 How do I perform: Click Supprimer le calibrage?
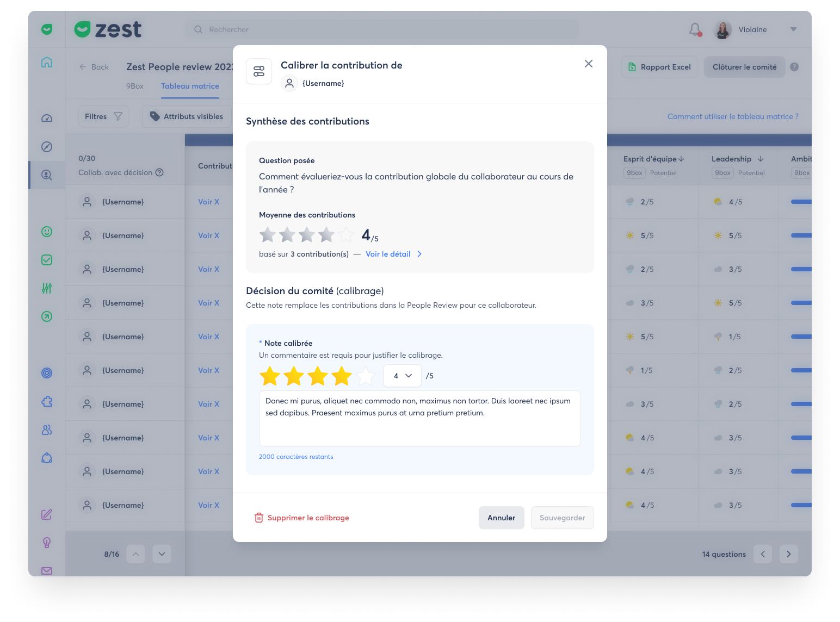(x=302, y=518)
